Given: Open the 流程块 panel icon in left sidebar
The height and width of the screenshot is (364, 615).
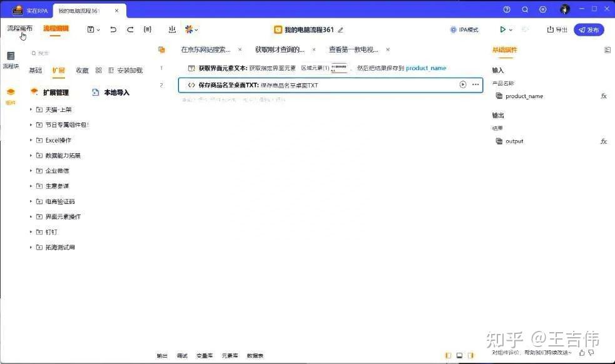Looking at the screenshot, I should [x=10, y=58].
